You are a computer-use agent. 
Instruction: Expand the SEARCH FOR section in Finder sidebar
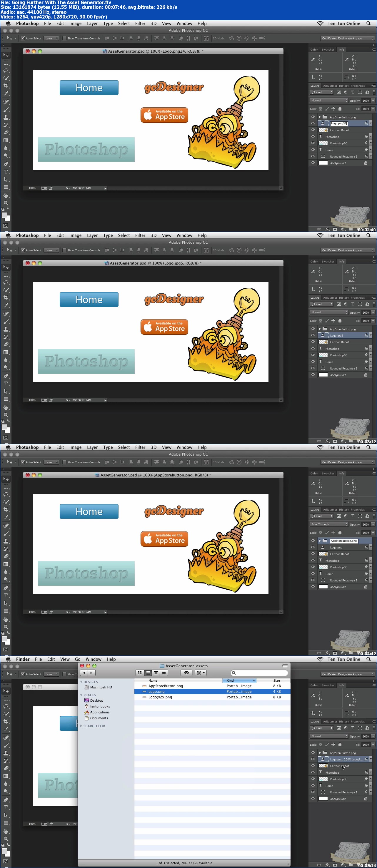pyautogui.click(x=81, y=726)
